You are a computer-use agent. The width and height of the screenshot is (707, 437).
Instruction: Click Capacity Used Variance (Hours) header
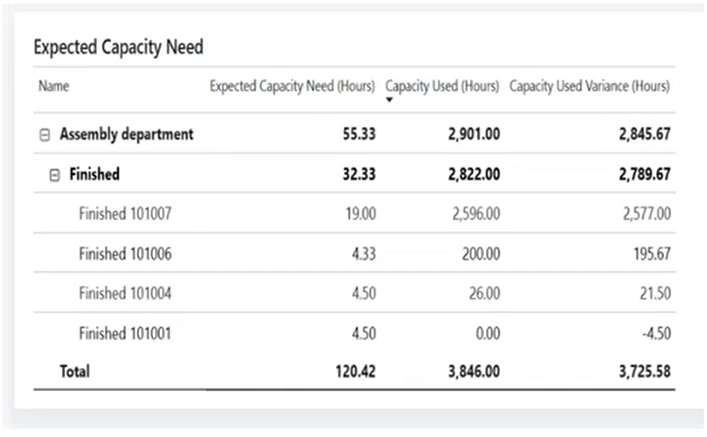click(589, 86)
